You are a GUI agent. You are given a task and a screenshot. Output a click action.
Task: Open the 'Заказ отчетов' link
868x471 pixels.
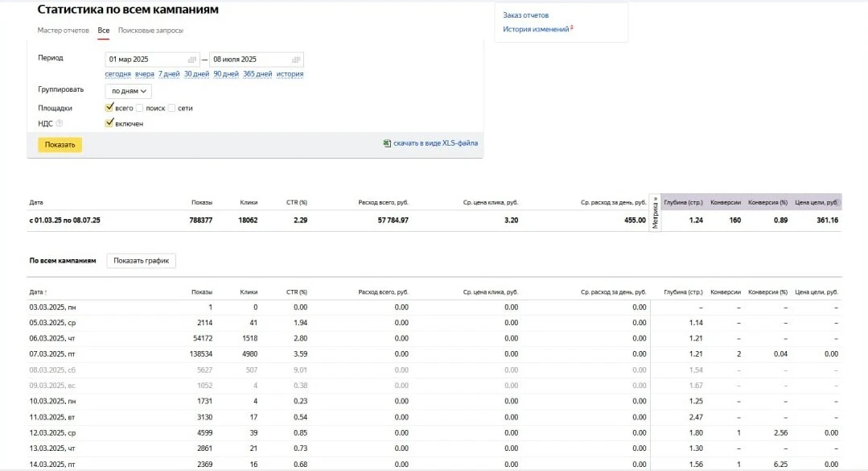pos(526,15)
